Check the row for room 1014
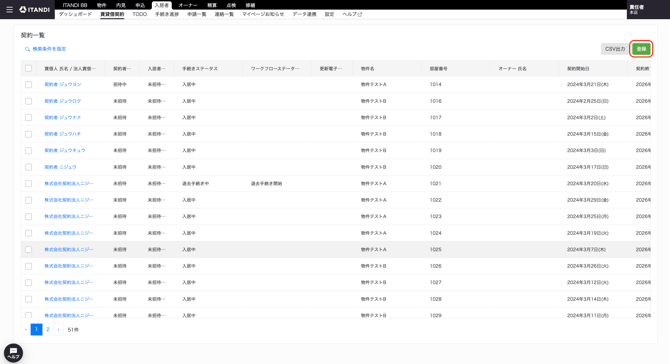The width and height of the screenshot is (670, 364). click(x=29, y=85)
